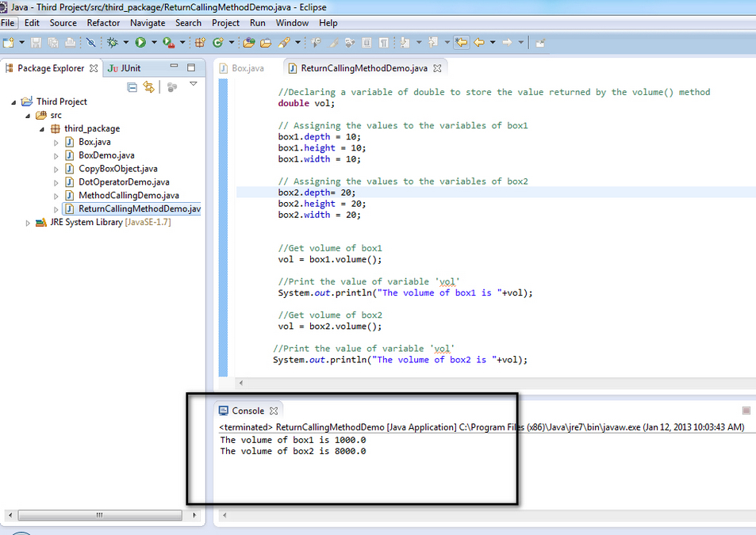
Task: Expand the Box.java tree node
Action: 56,143
